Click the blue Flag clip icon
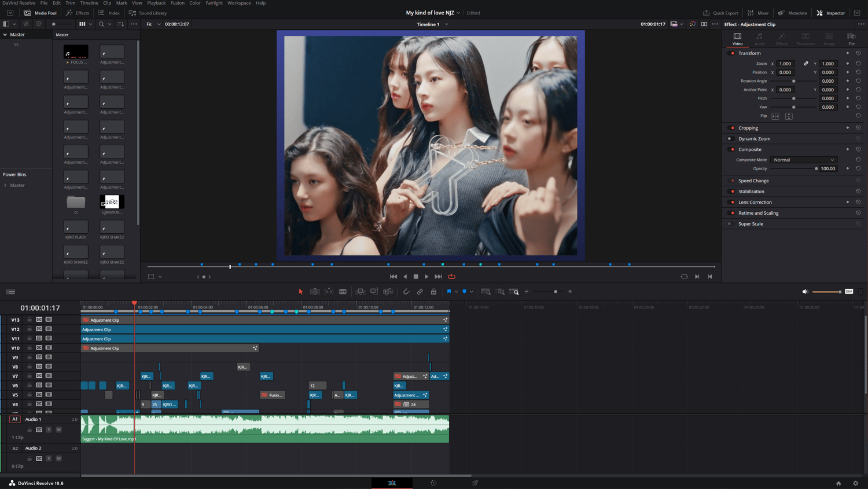868x489 pixels. point(449,292)
